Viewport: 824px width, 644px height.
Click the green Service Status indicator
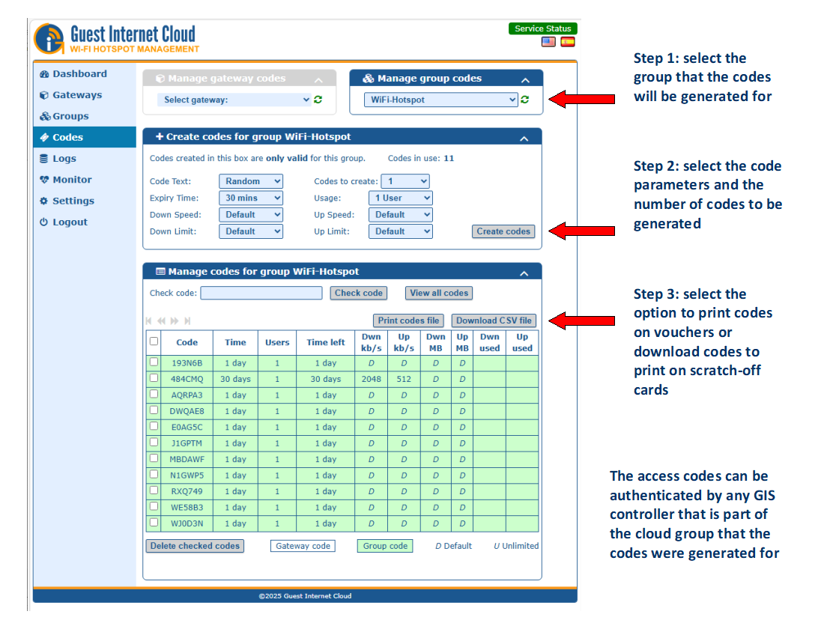[x=542, y=28]
